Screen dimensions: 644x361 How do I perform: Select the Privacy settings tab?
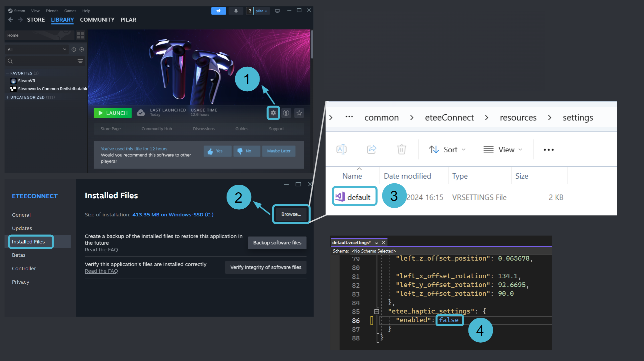pyautogui.click(x=21, y=282)
